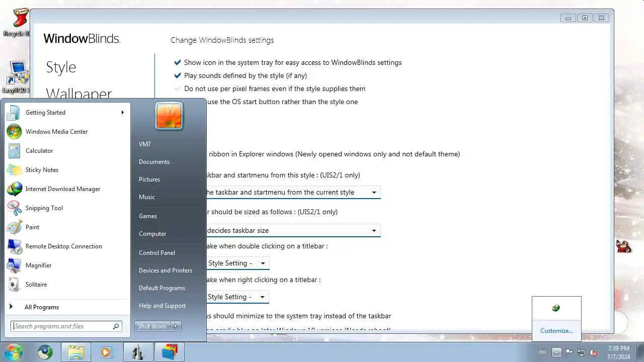Click the user account picture in Start menu

pos(169,116)
